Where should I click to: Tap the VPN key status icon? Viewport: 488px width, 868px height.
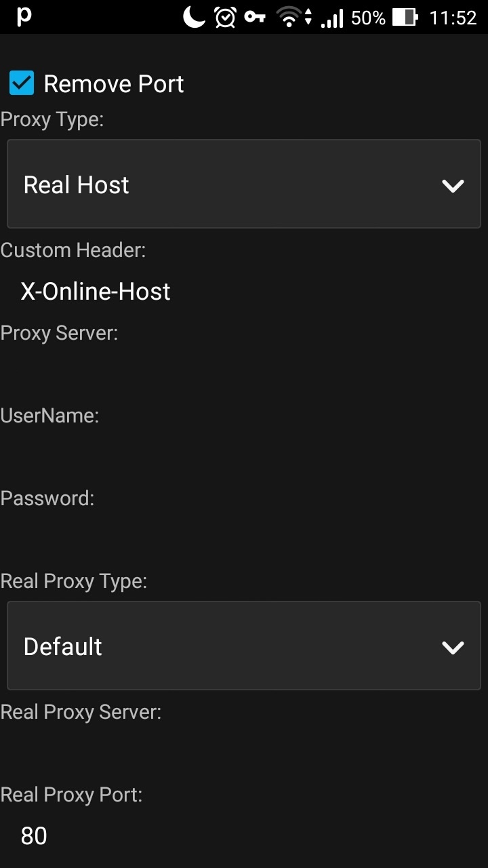click(255, 17)
